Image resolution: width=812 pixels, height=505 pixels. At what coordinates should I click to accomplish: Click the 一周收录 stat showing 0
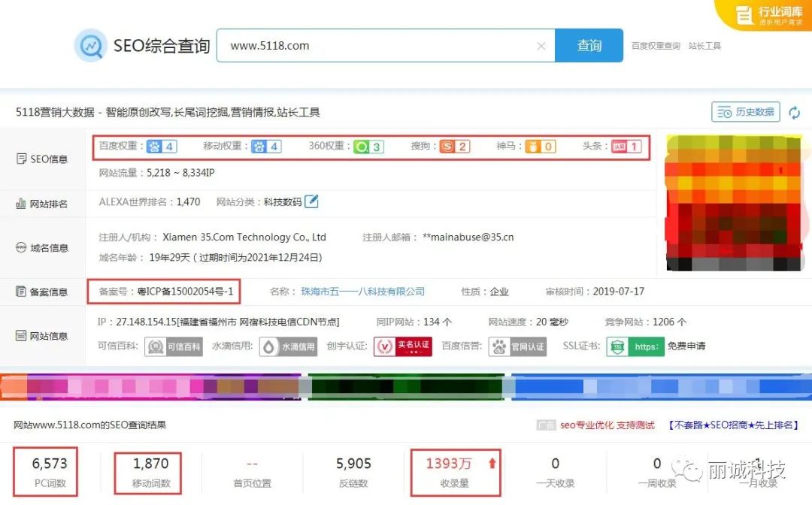pyautogui.click(x=657, y=472)
